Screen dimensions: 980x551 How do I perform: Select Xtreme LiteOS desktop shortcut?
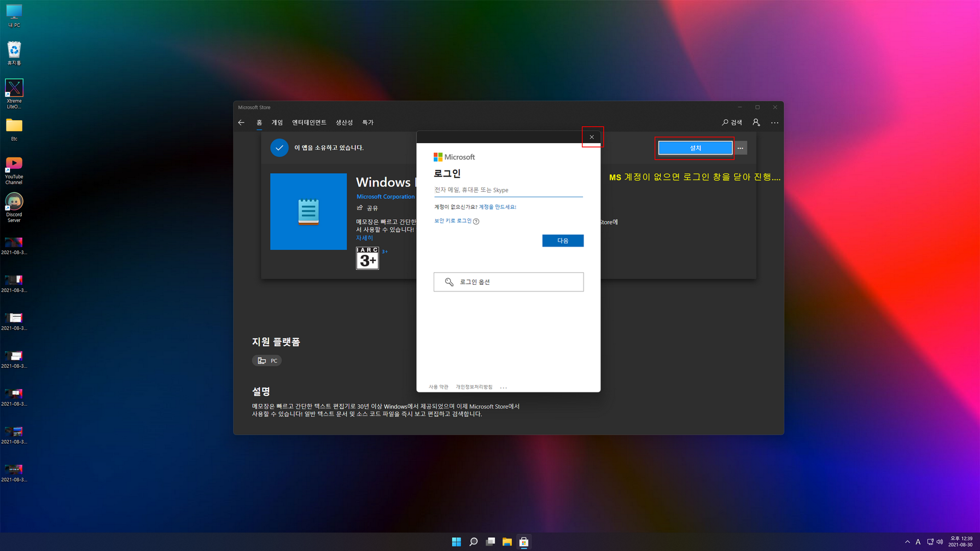tap(14, 94)
